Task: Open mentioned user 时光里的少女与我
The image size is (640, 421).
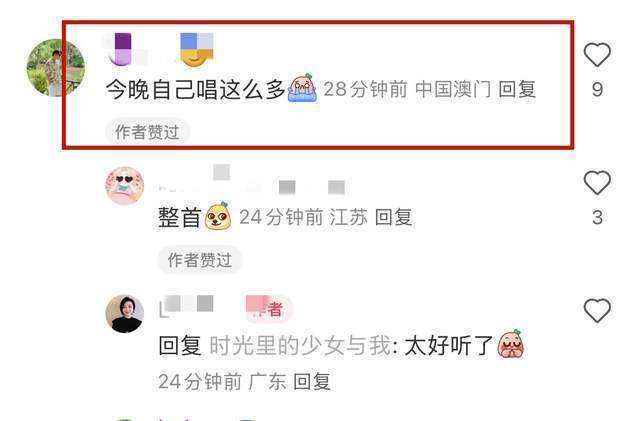Action: (x=300, y=345)
